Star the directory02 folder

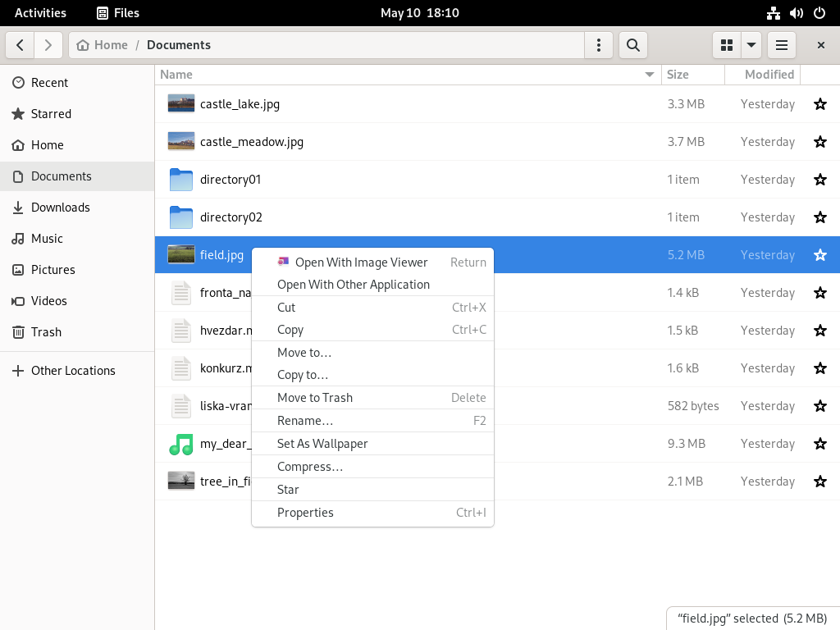(820, 217)
